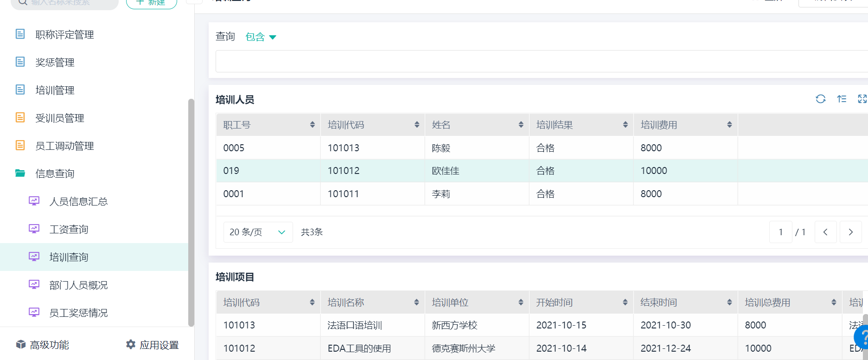Image resolution: width=868 pixels, height=360 pixels.
Task: Sort 培训费用 column using its sort arrows
Action: point(729,125)
